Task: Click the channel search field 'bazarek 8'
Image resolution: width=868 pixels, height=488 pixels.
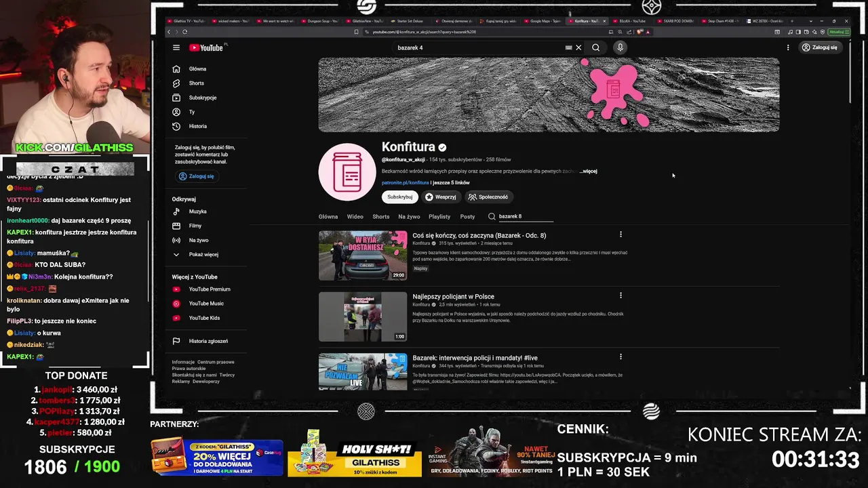Action: tap(526, 216)
